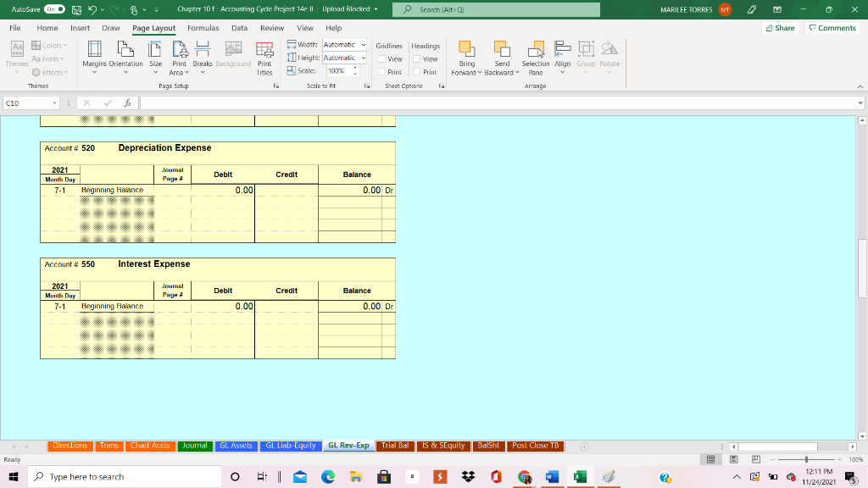Insert function using fx icon
The height and width of the screenshot is (488, 868).
(x=127, y=103)
